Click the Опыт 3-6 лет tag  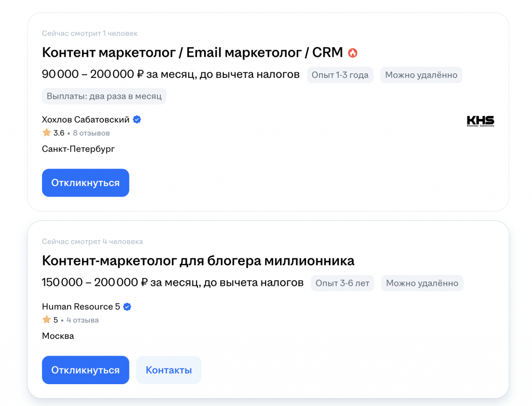click(x=342, y=283)
